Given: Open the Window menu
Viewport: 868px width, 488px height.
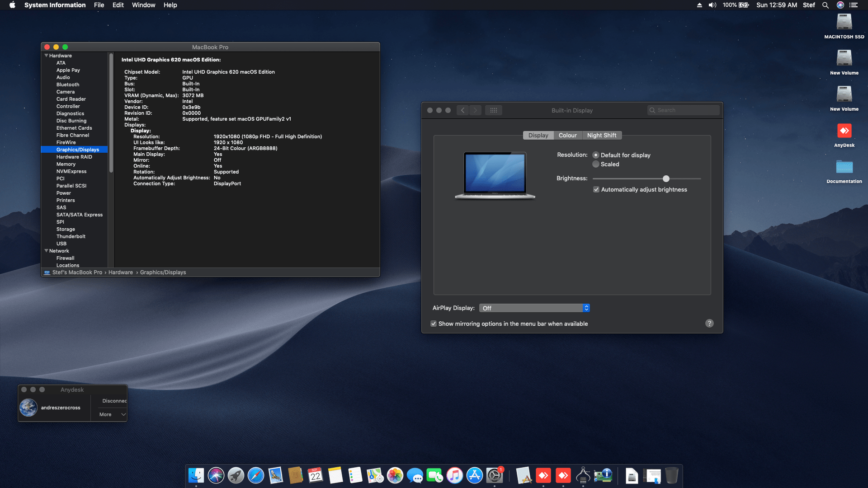Looking at the screenshot, I should 143,5.
